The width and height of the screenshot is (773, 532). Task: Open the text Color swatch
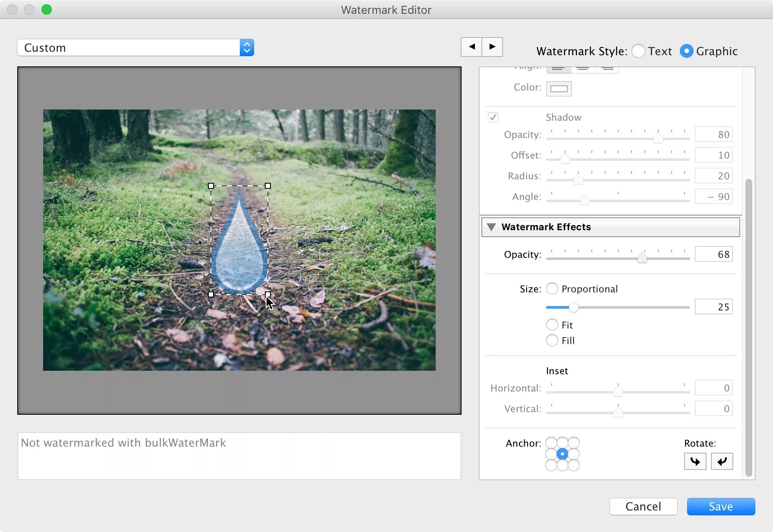click(x=559, y=88)
